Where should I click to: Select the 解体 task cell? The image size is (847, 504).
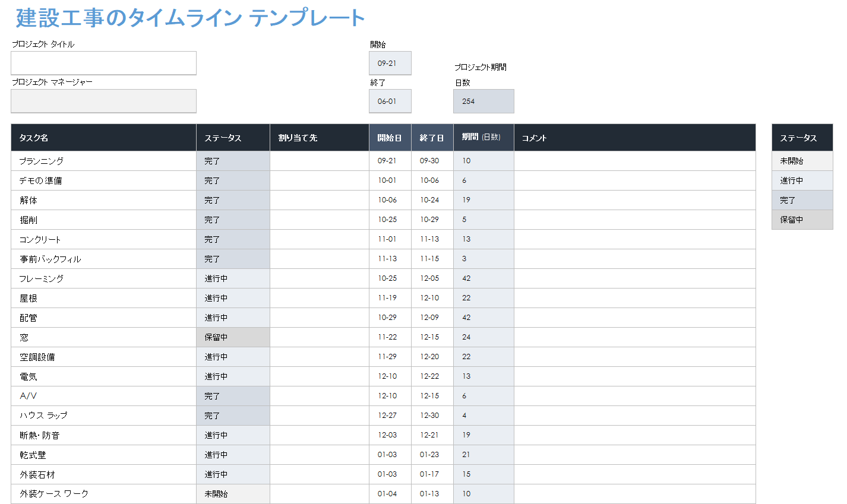(x=103, y=200)
